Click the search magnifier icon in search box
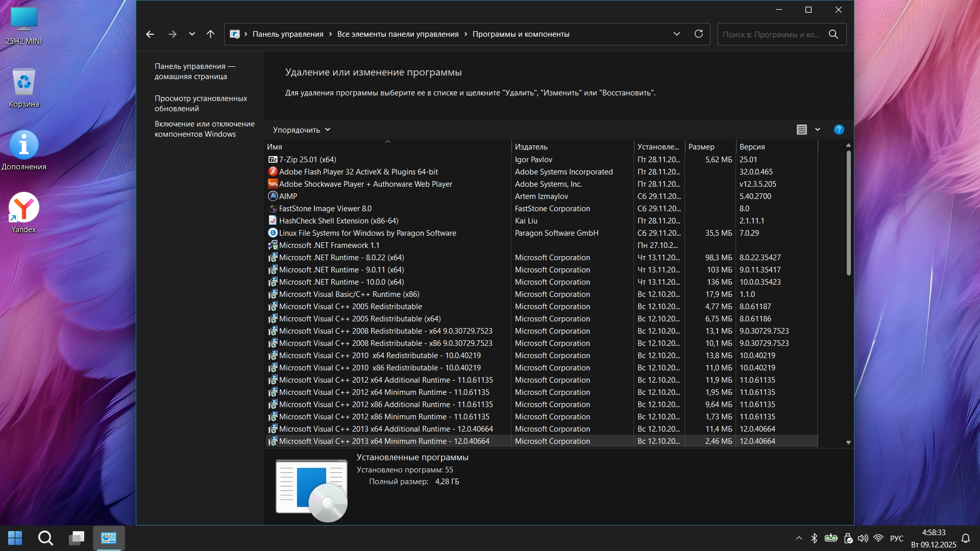Viewport: 980px width, 551px height. tap(834, 34)
